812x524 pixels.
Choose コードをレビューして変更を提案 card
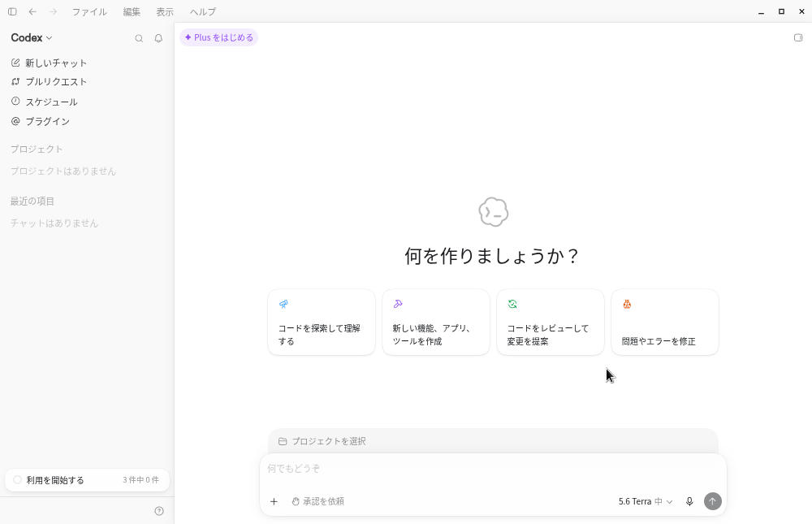(551, 323)
